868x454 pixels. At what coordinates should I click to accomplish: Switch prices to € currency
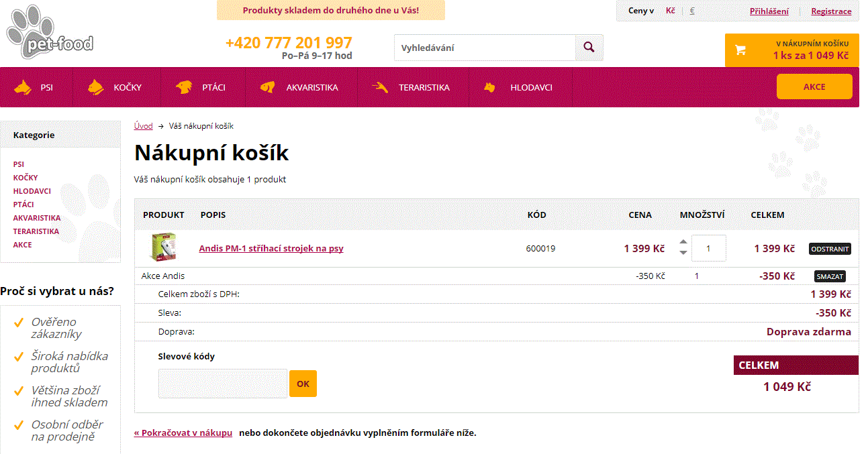692,11
